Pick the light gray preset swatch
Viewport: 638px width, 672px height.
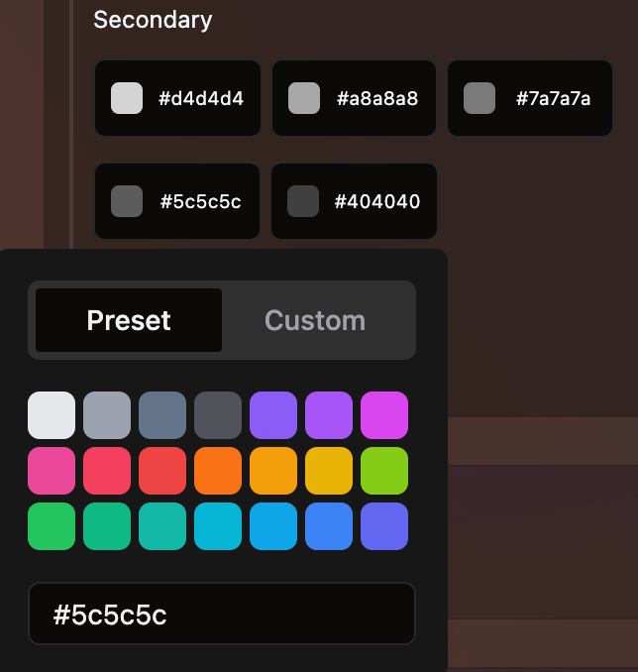107,415
